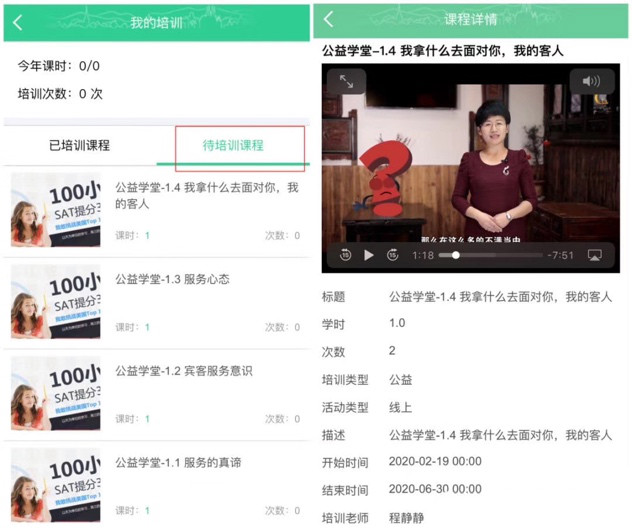Mute the video volume

click(591, 82)
